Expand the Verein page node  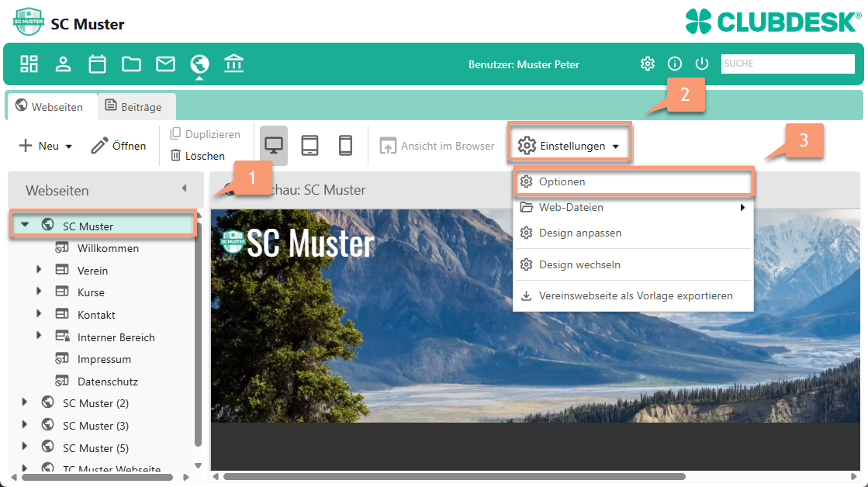tap(39, 270)
